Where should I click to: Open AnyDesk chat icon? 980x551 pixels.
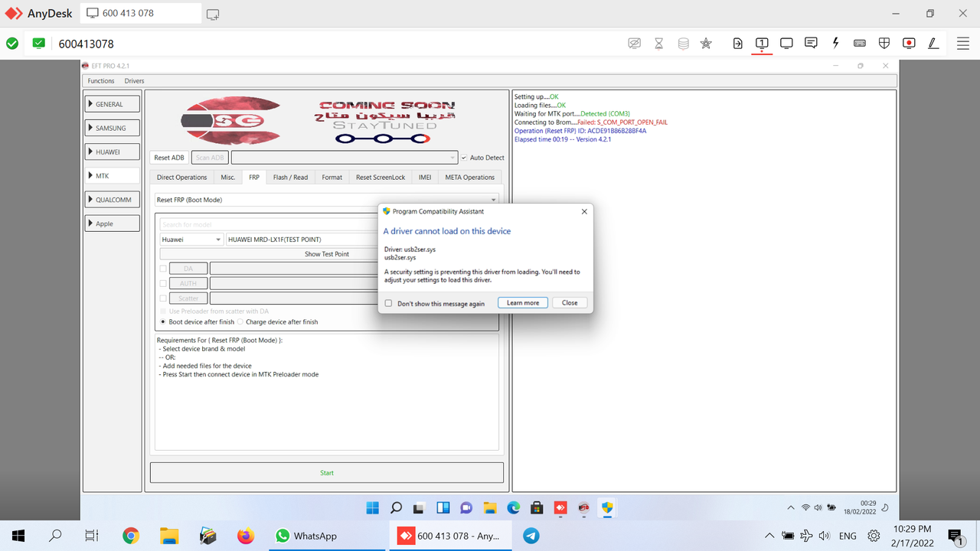(811, 44)
